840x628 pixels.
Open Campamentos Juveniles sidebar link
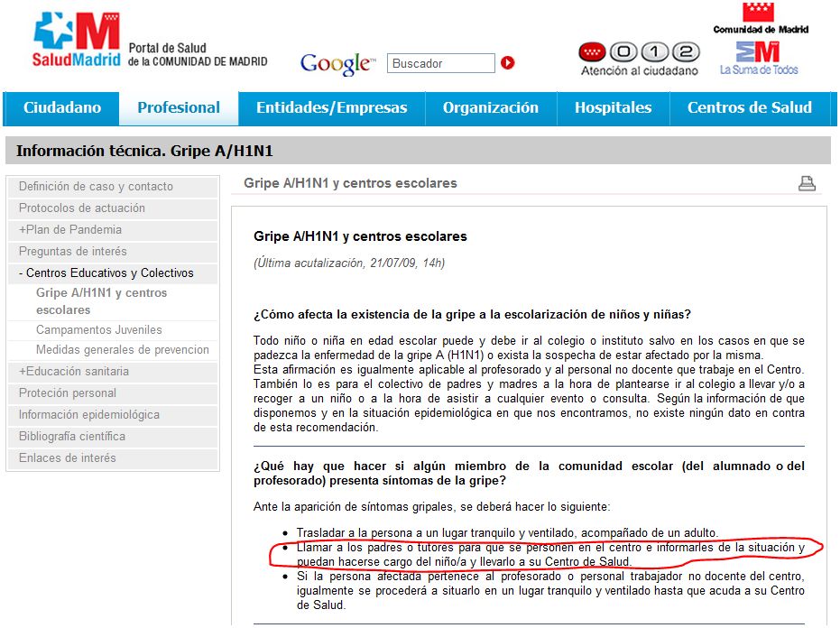99,330
